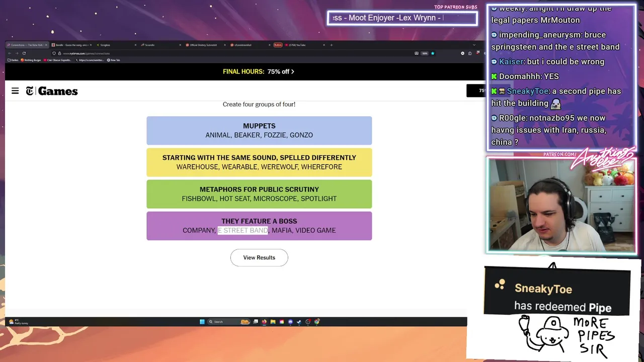Click the browser back arrow
Viewport: 644px width, 362px height.
tap(10, 53)
